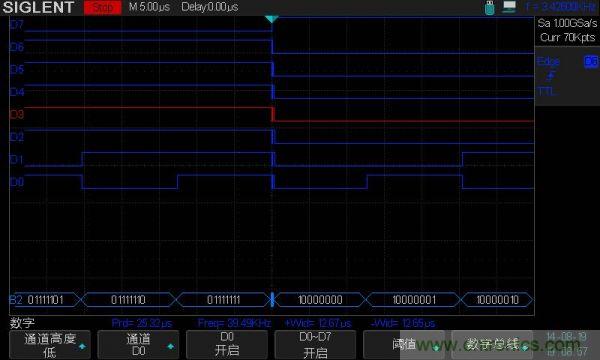Click the bus value 10000000 segment
Image resolution: width=600 pixels, height=360 pixels.
[320, 300]
